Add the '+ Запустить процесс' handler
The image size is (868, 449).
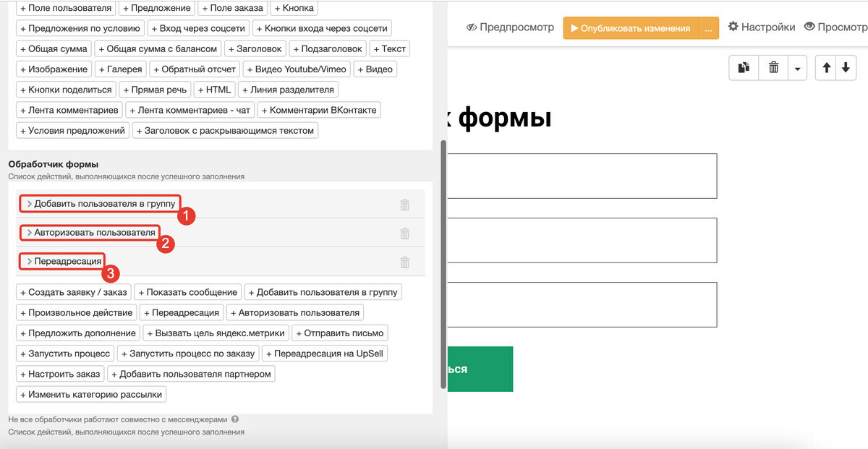65,354
